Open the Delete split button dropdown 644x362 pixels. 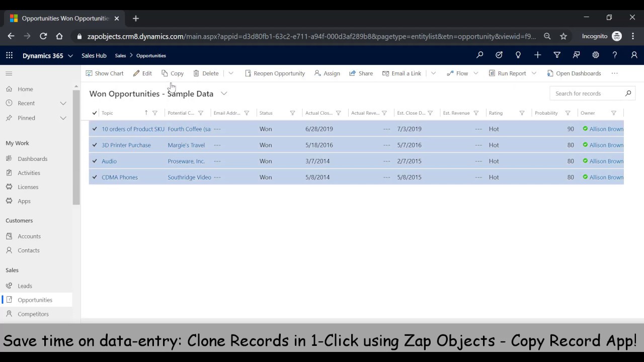point(231,73)
